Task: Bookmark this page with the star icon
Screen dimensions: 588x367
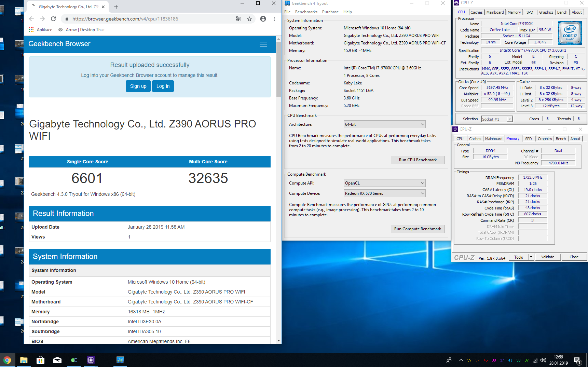Action: click(x=249, y=19)
